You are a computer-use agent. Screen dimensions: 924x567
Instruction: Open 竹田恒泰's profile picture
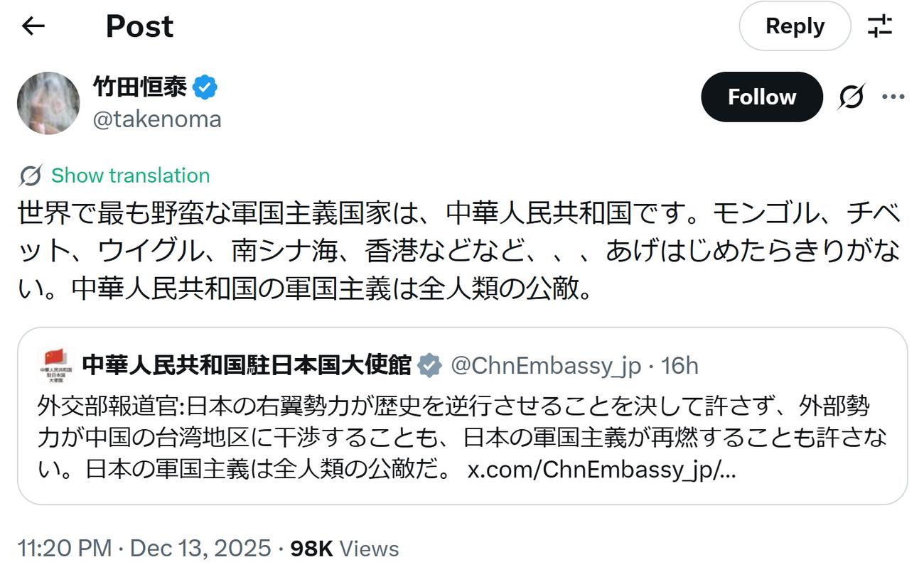tap(48, 103)
